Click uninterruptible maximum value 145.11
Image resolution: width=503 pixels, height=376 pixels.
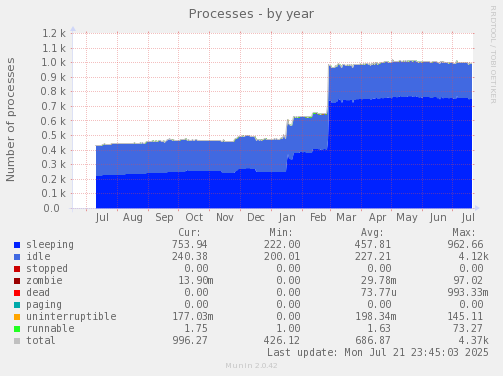coord(465,317)
